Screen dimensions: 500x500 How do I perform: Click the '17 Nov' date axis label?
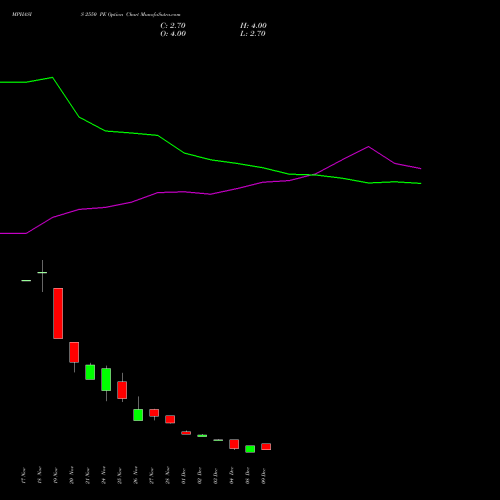click(23, 476)
